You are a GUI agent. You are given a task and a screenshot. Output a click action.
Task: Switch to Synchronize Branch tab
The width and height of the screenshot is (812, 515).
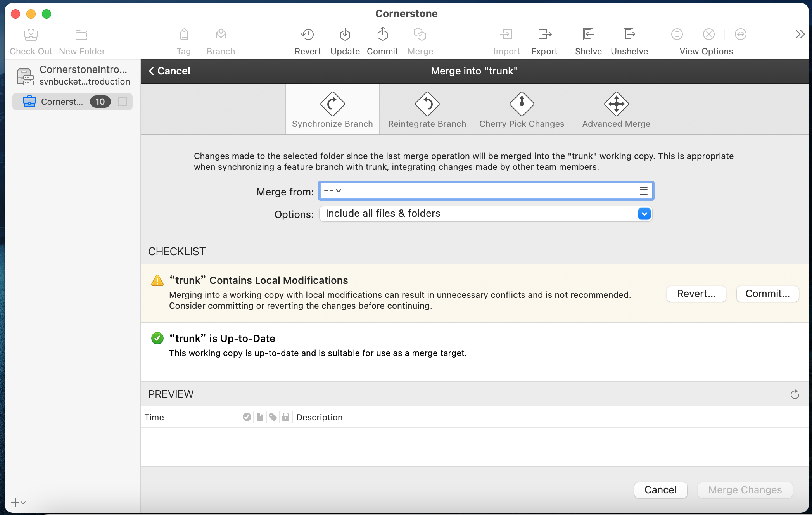tap(332, 109)
